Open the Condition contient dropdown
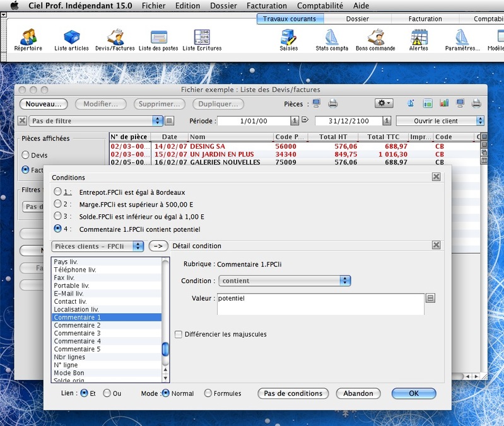 coord(284,280)
